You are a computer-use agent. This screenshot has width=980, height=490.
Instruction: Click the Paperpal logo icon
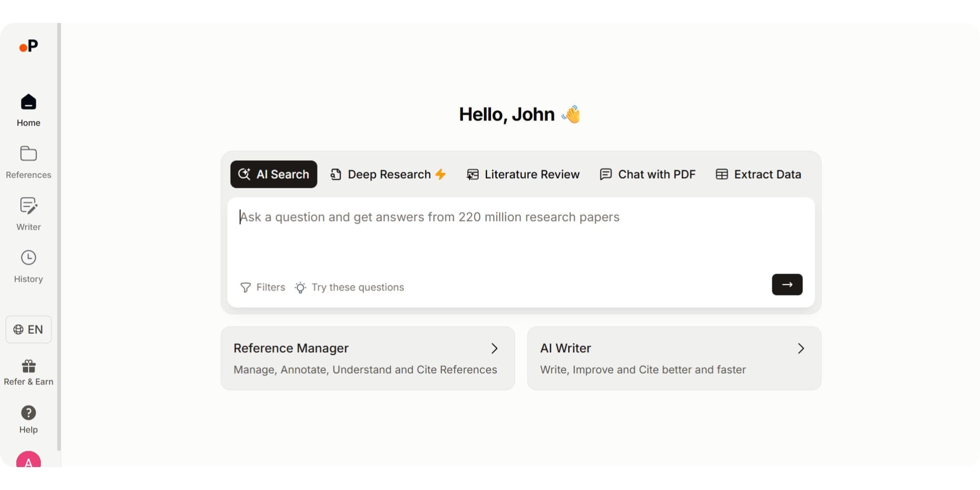(x=29, y=46)
